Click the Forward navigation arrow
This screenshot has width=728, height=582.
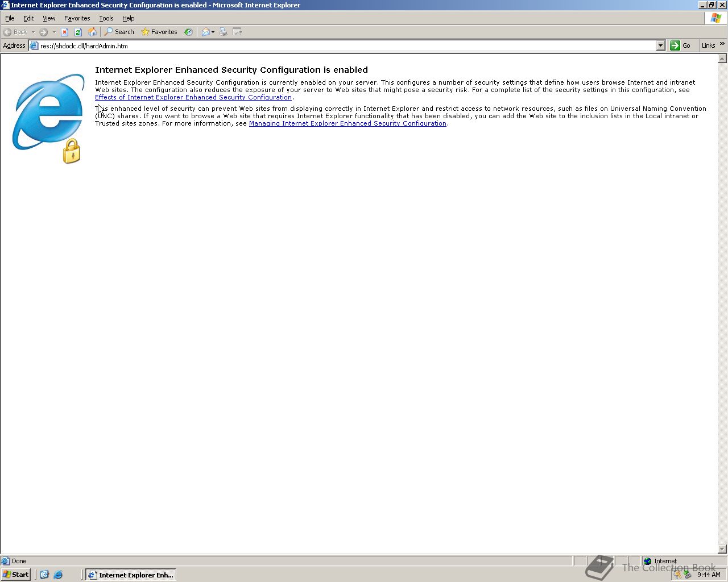[x=43, y=32]
